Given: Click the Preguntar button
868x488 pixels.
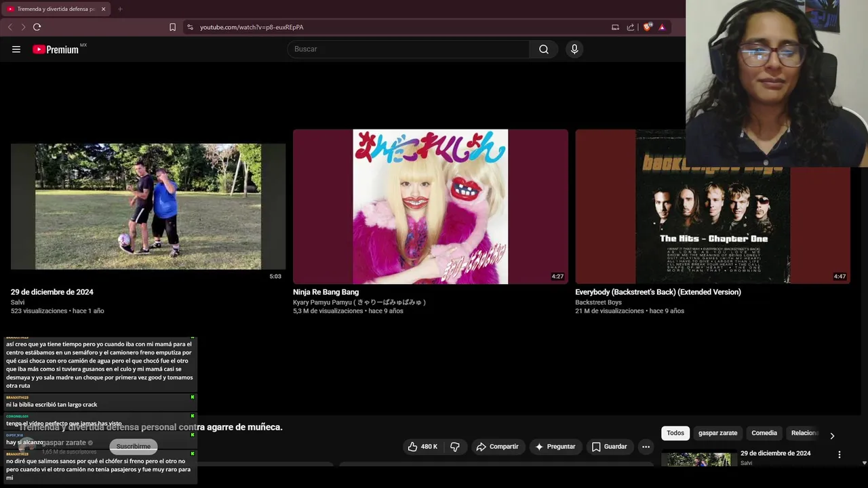Looking at the screenshot, I should coord(555,447).
